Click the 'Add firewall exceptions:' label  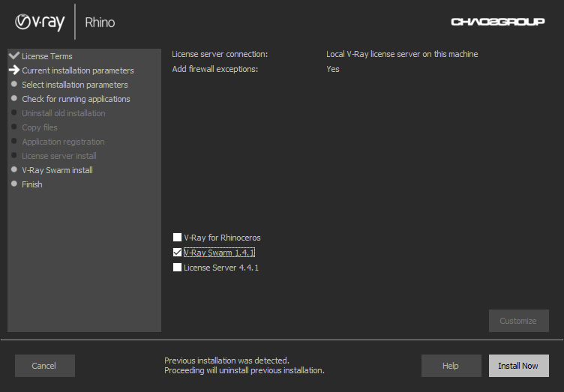click(x=215, y=69)
